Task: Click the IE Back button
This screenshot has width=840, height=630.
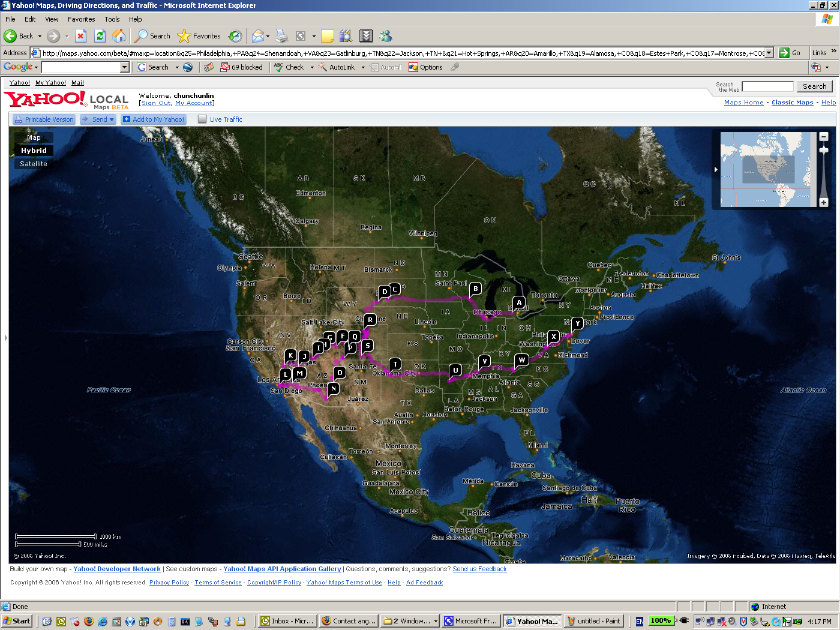Action: (19, 36)
